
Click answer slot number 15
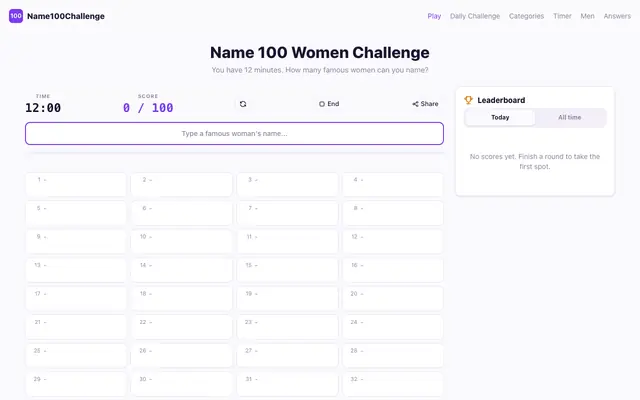coord(287,270)
